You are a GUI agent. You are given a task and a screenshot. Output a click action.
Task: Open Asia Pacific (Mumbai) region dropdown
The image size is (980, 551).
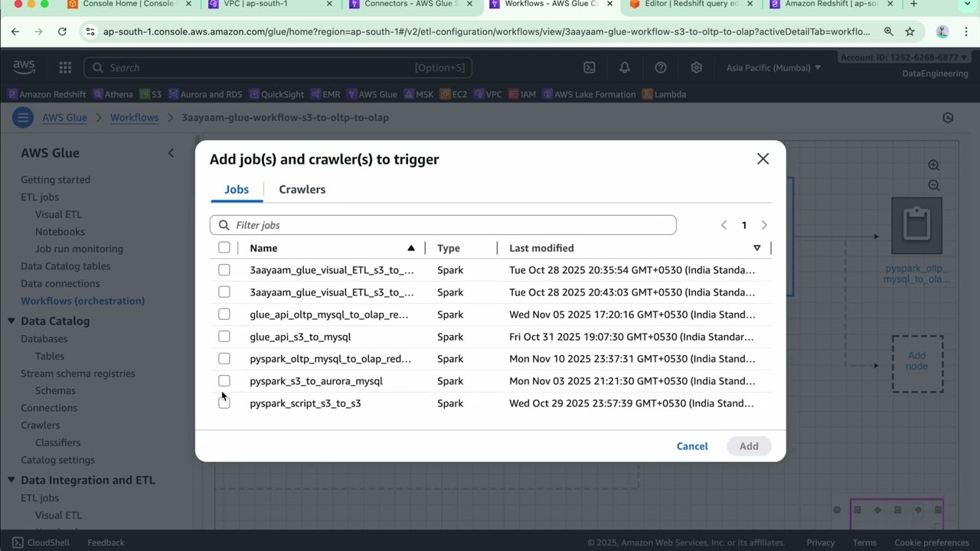pos(773,67)
